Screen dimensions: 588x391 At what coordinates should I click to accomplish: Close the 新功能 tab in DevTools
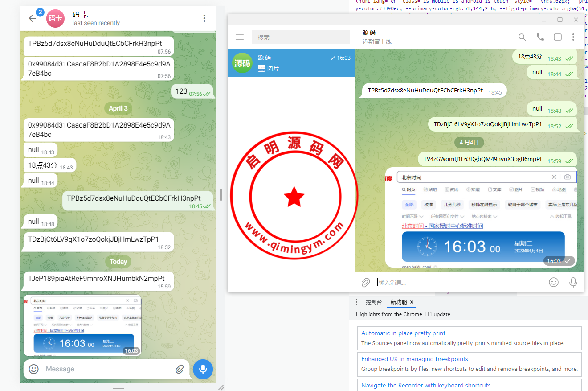click(412, 302)
